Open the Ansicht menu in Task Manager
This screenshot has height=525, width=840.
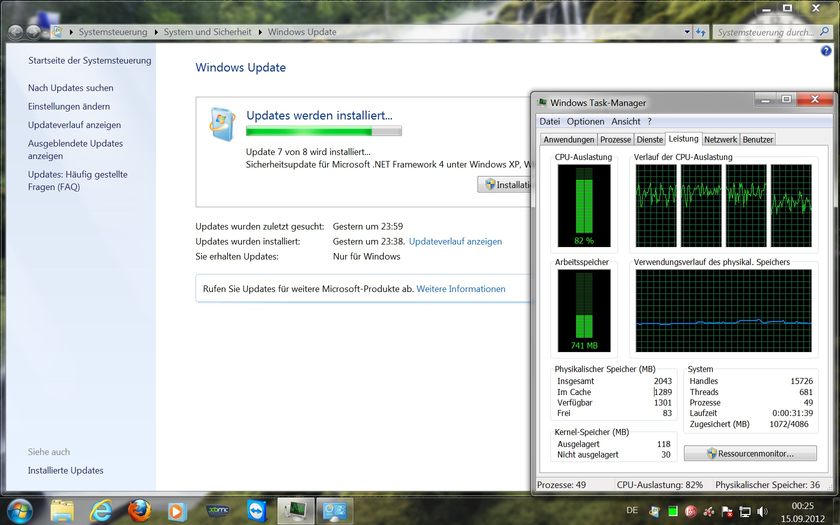click(x=626, y=122)
